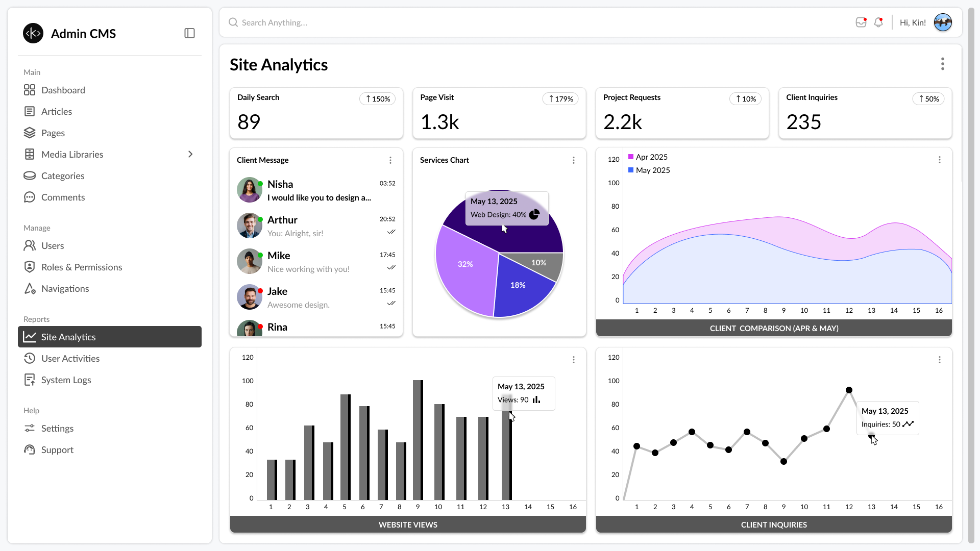This screenshot has width=980, height=551.
Task: Open the Dashboard sidebar item
Action: coord(63,90)
